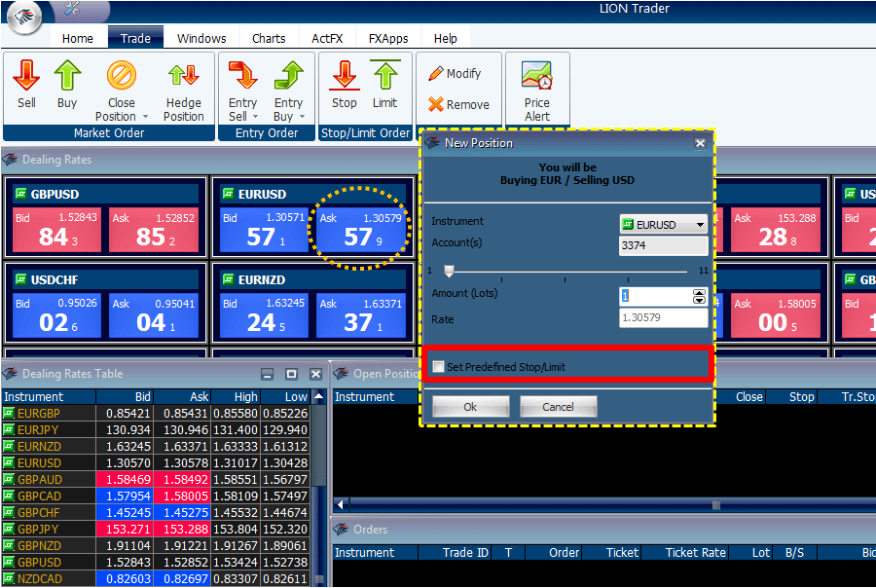Click the EURUSD Bid 1.30571 price tile

pos(264,230)
